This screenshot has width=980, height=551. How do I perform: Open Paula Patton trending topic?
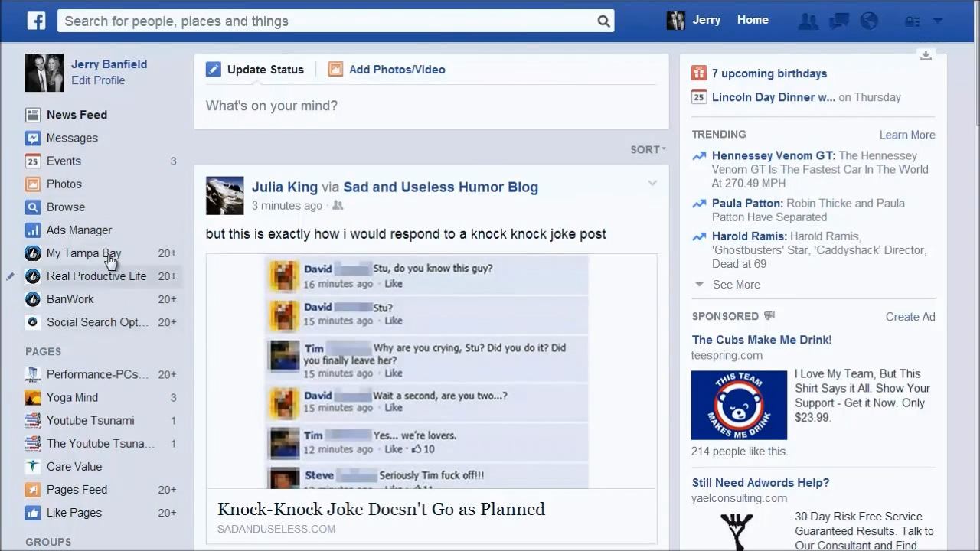pos(747,203)
